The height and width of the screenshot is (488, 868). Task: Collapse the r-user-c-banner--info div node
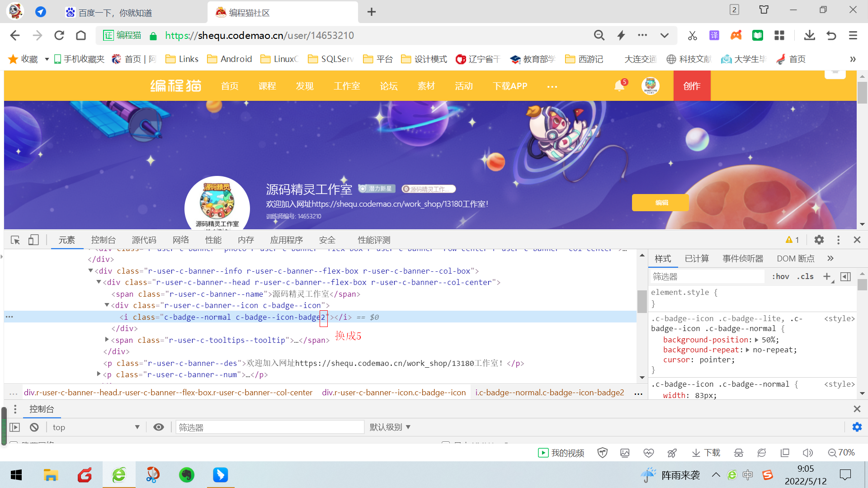click(91, 270)
